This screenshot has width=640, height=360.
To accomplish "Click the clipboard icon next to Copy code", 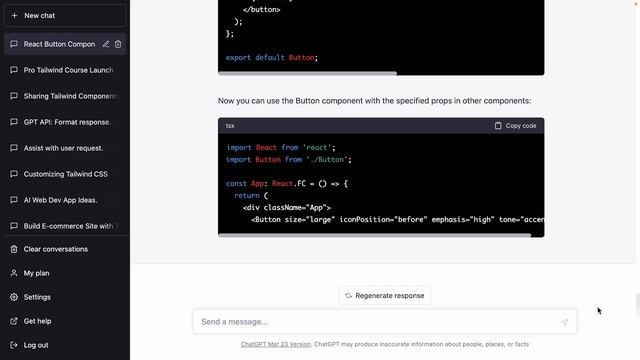I will 498,126.
